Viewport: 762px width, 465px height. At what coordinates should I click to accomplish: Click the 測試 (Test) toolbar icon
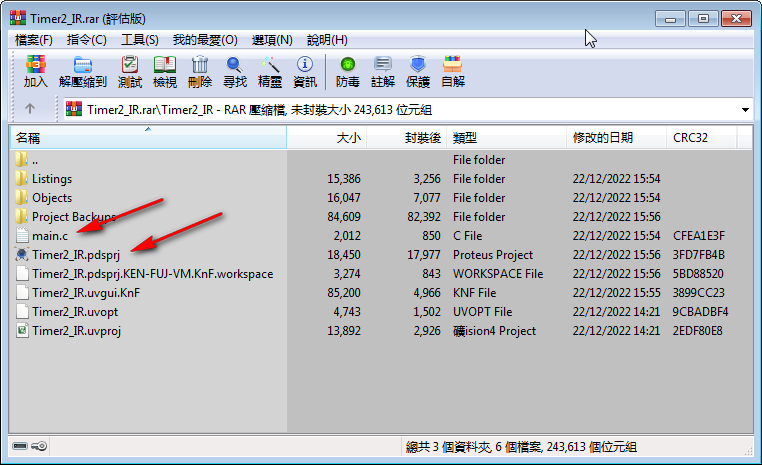[x=130, y=64]
